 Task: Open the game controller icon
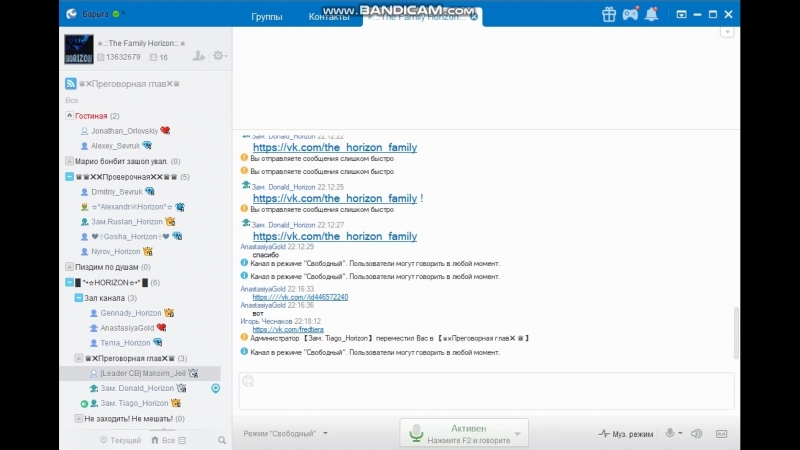pyautogui.click(x=630, y=14)
